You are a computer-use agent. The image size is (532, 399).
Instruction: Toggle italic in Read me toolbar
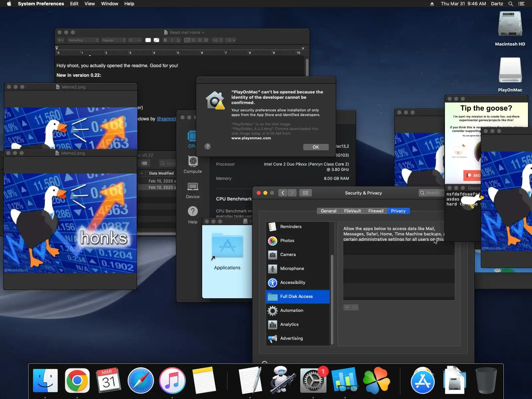pos(172,40)
